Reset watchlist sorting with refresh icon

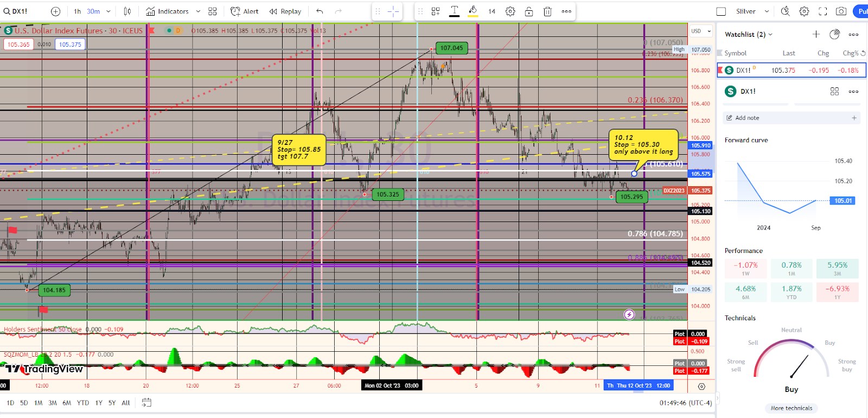tap(863, 53)
